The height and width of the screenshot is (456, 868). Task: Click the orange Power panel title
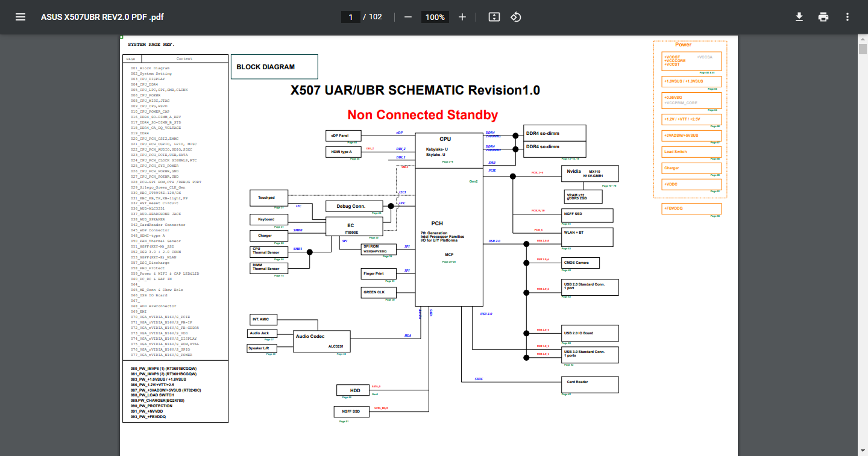(684, 45)
